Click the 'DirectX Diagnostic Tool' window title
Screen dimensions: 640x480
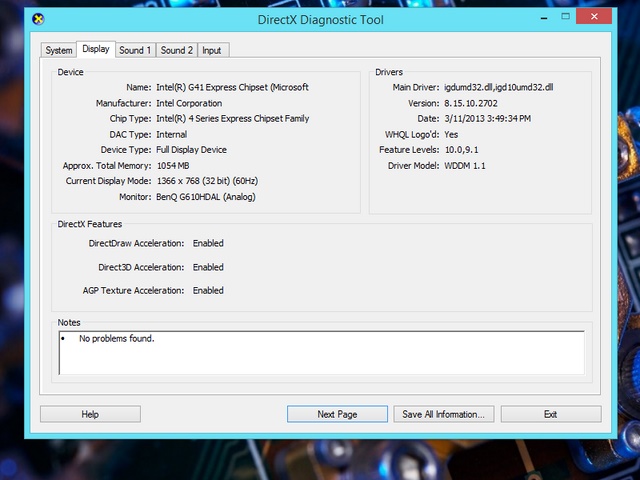[321, 20]
